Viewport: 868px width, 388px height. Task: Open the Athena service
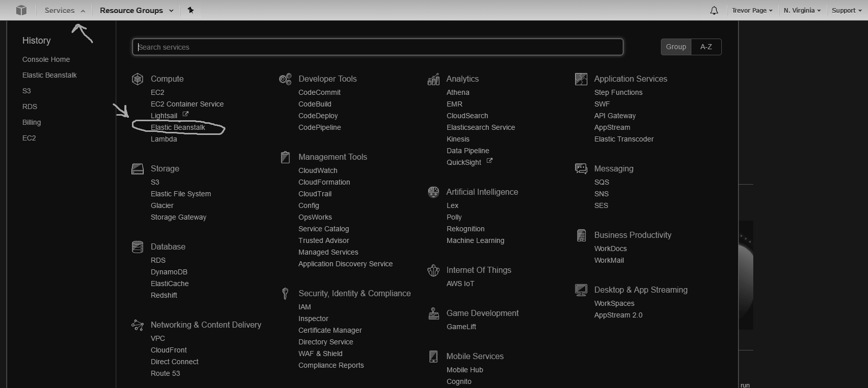[x=457, y=92]
